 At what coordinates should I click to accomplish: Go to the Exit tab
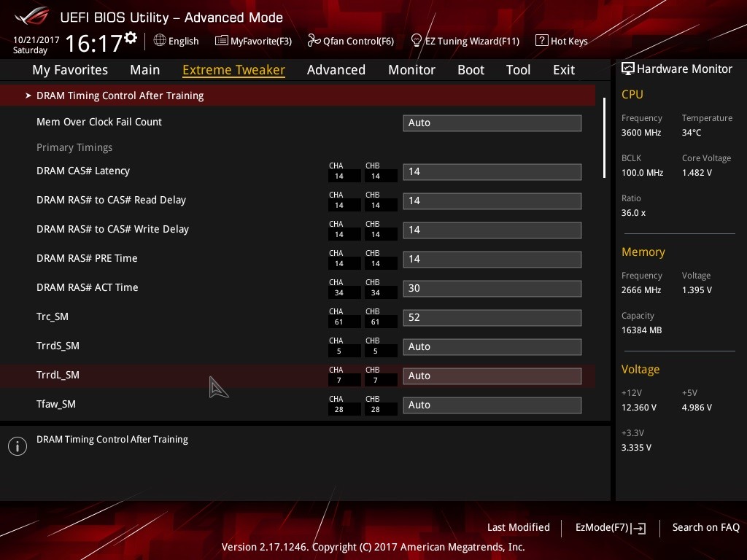pos(564,69)
